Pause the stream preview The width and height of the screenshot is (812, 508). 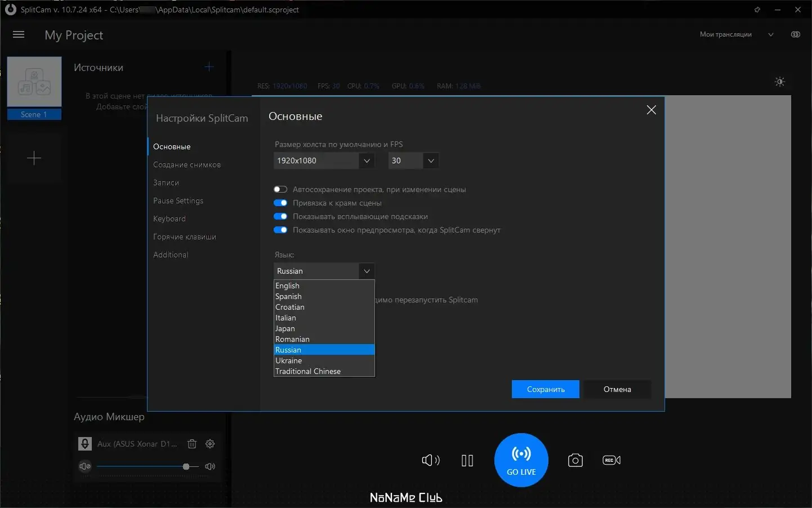[467, 460]
